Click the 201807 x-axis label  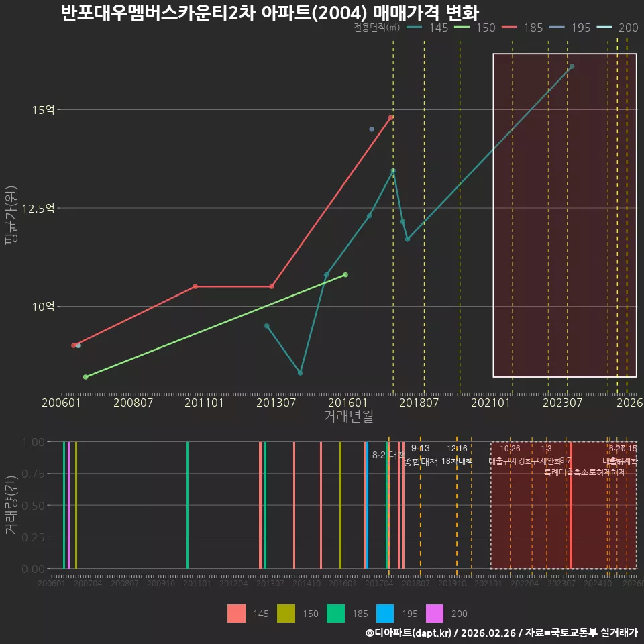[419, 402]
